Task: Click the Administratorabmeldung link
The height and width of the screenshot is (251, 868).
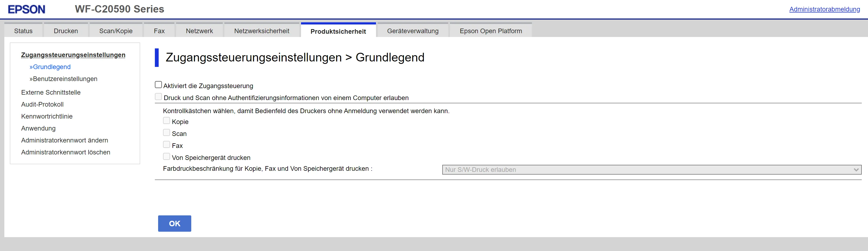Action: click(x=824, y=10)
